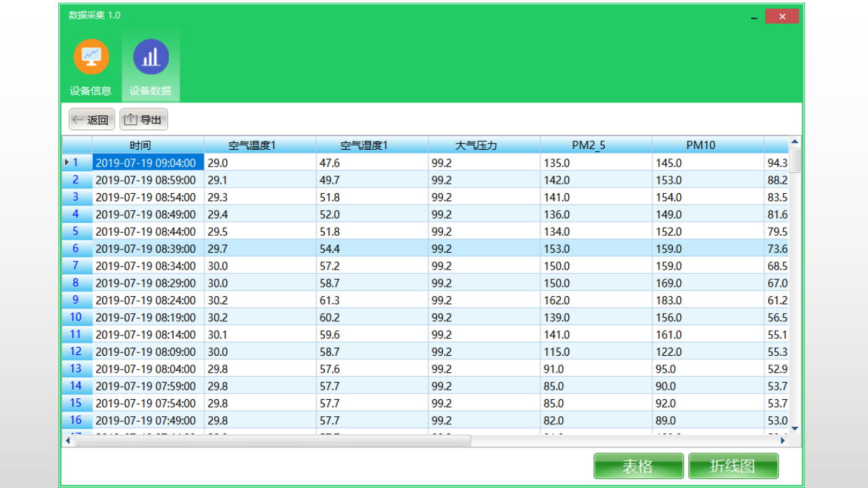Viewport: 868px width, 488px height.
Task: Sort by PM2_5 column header
Action: tap(595, 145)
